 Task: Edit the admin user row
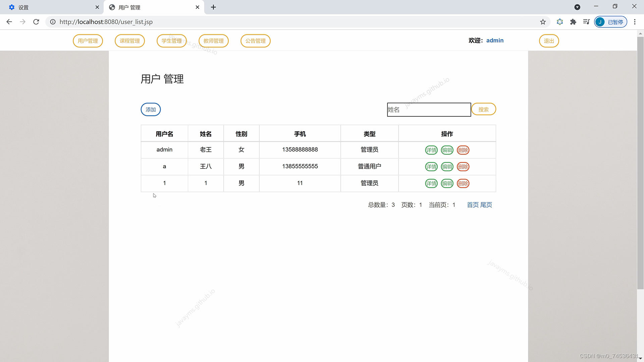[x=447, y=150]
